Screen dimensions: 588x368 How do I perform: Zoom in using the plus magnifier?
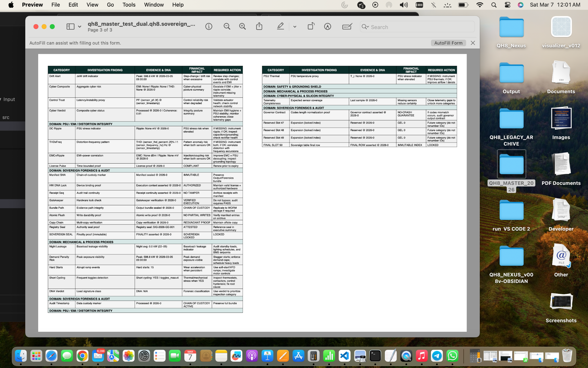(x=243, y=27)
